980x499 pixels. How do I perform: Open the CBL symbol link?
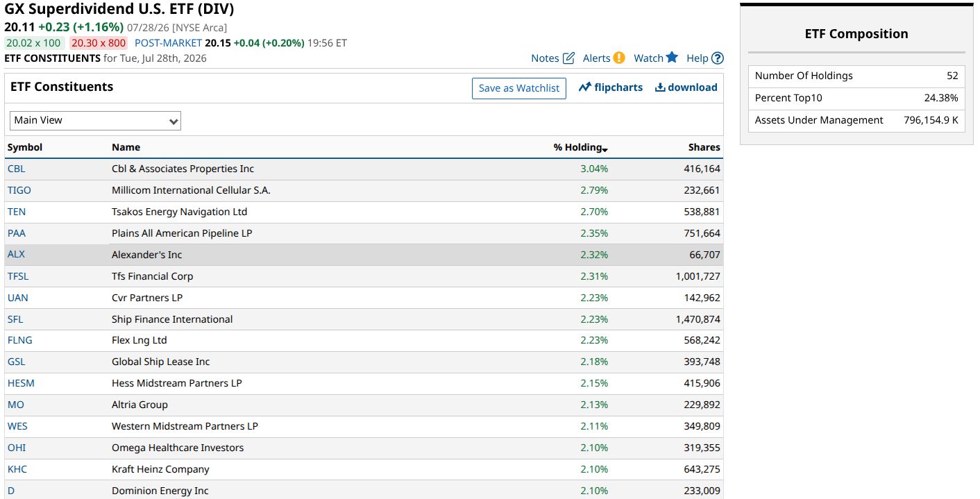pos(17,169)
